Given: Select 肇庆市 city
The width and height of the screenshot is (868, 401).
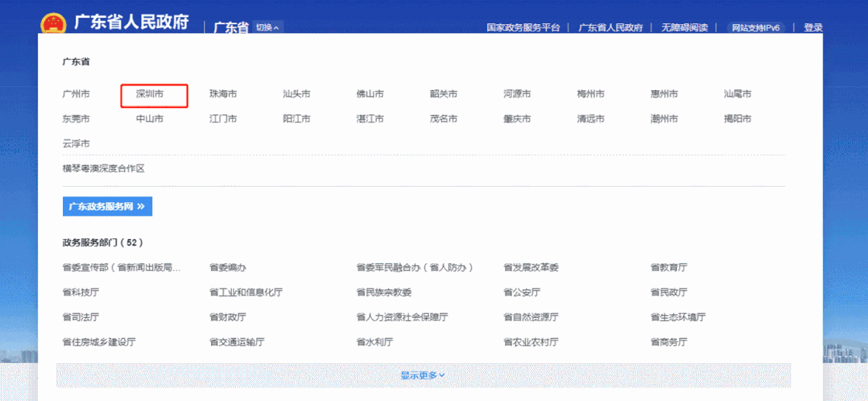Looking at the screenshot, I should coord(517,118).
